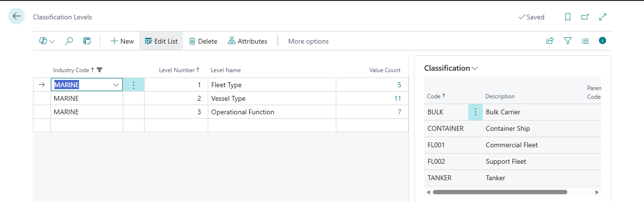Screen dimensions: 644x202
Task: Open the Copilot dropdown in toolbar
Action: coord(47,41)
